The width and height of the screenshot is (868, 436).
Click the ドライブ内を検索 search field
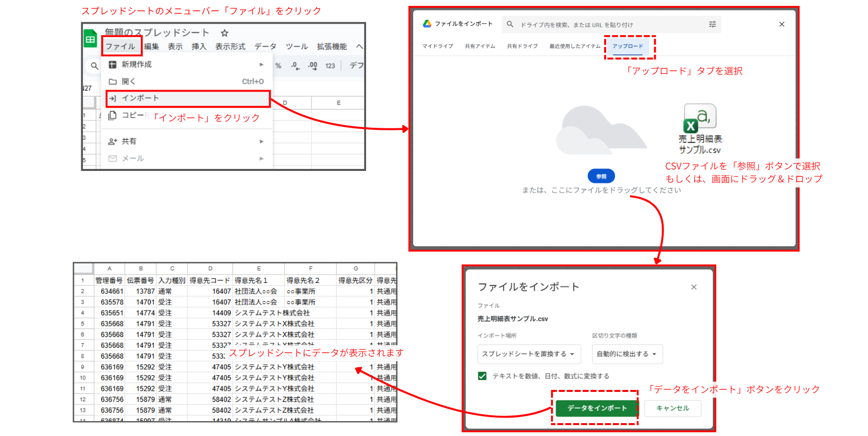(x=611, y=24)
